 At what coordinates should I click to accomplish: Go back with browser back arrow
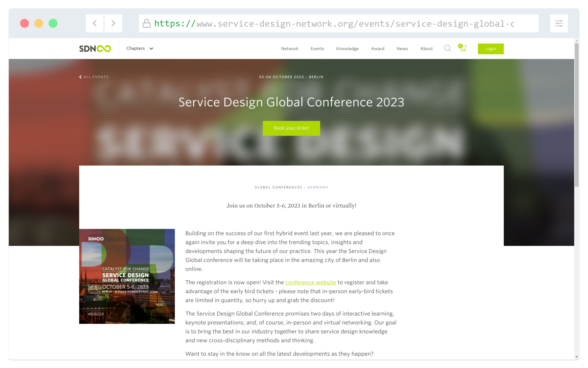95,23
